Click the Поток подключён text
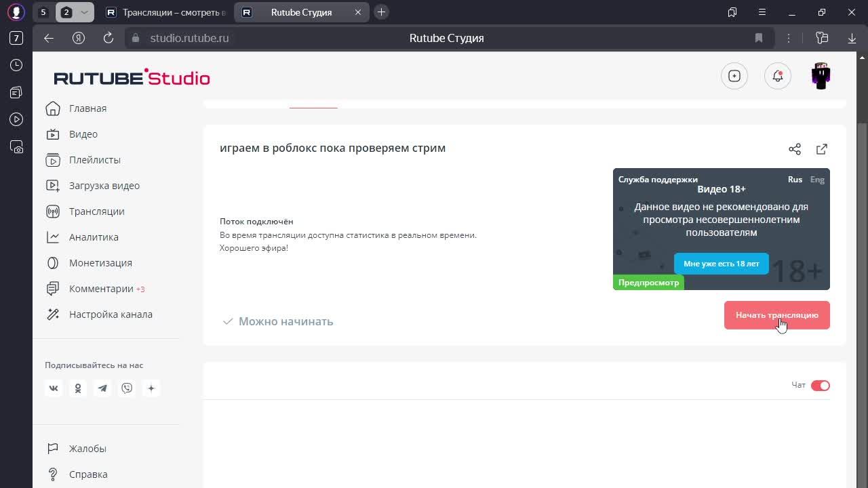The width and height of the screenshot is (868, 488). (x=256, y=222)
